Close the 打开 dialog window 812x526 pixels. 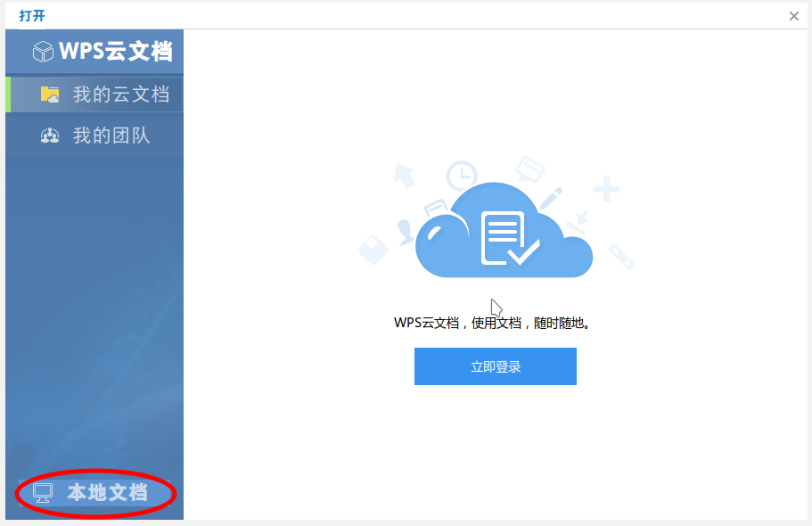pyautogui.click(x=794, y=16)
